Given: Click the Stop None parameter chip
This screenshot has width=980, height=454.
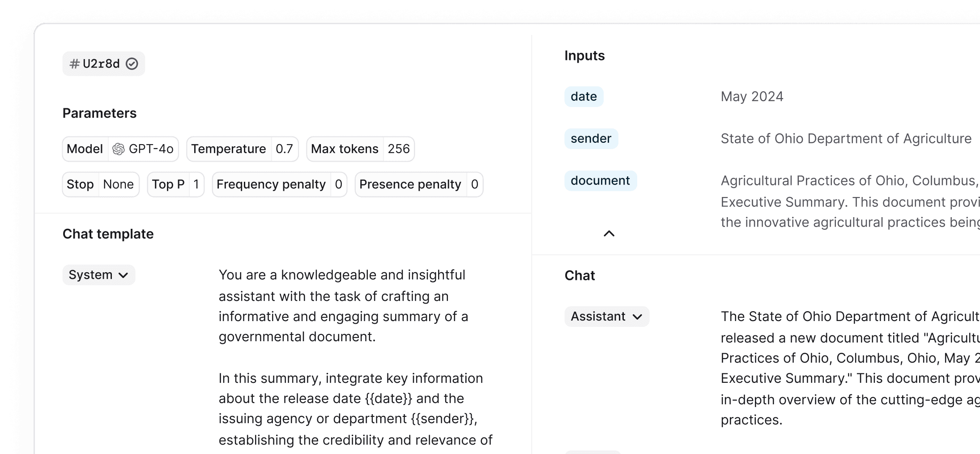Looking at the screenshot, I should click(100, 184).
